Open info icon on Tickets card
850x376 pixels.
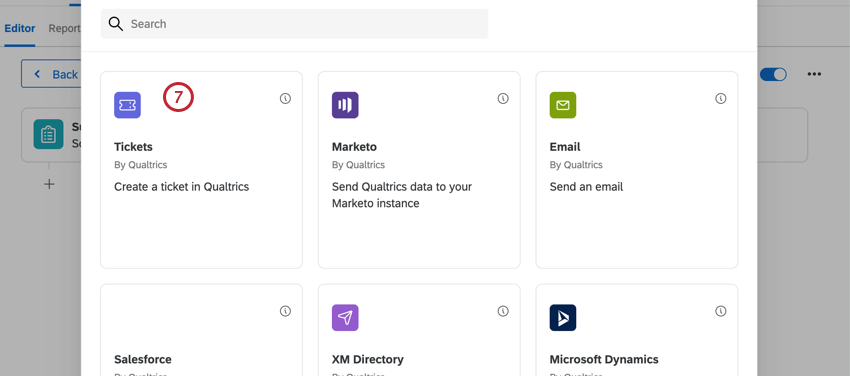click(x=286, y=99)
